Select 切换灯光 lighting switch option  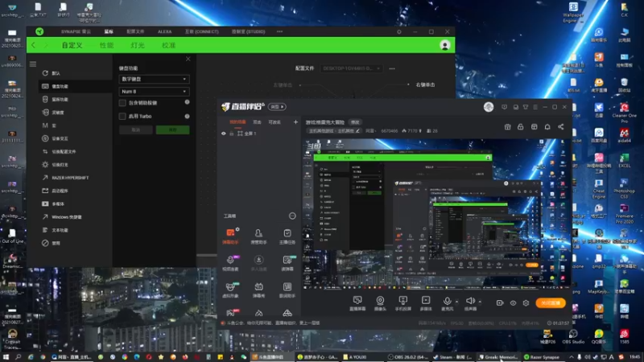tap(60, 165)
